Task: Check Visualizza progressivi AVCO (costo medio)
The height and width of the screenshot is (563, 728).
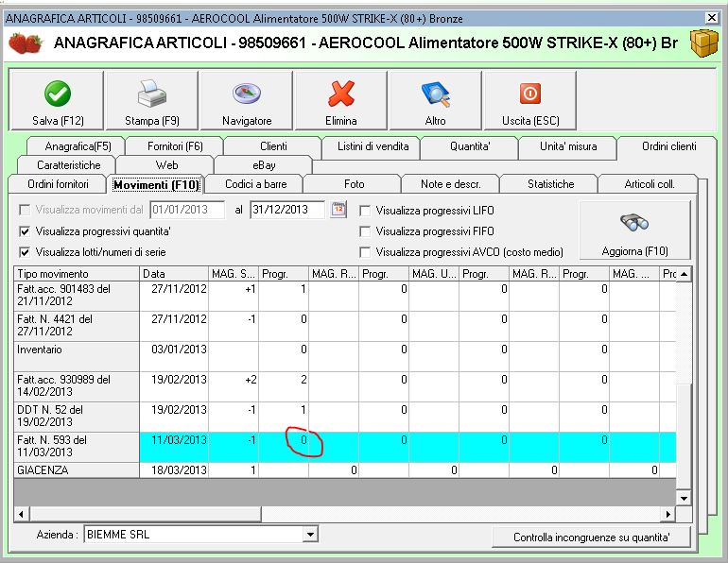Action: tap(365, 252)
